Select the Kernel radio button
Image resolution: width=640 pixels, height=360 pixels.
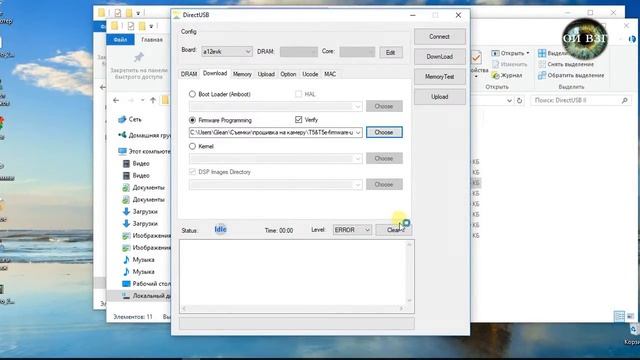[x=192, y=146]
